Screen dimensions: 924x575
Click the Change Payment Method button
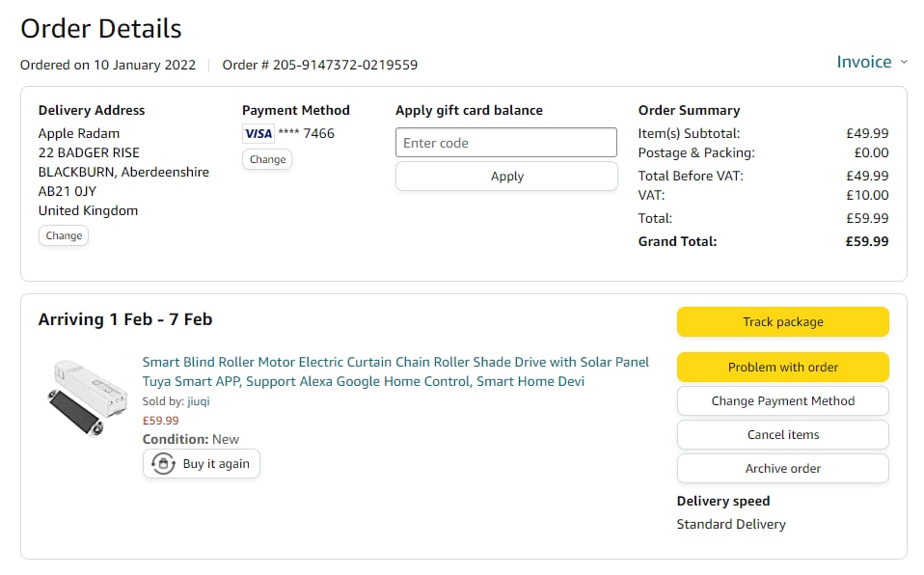tap(782, 401)
